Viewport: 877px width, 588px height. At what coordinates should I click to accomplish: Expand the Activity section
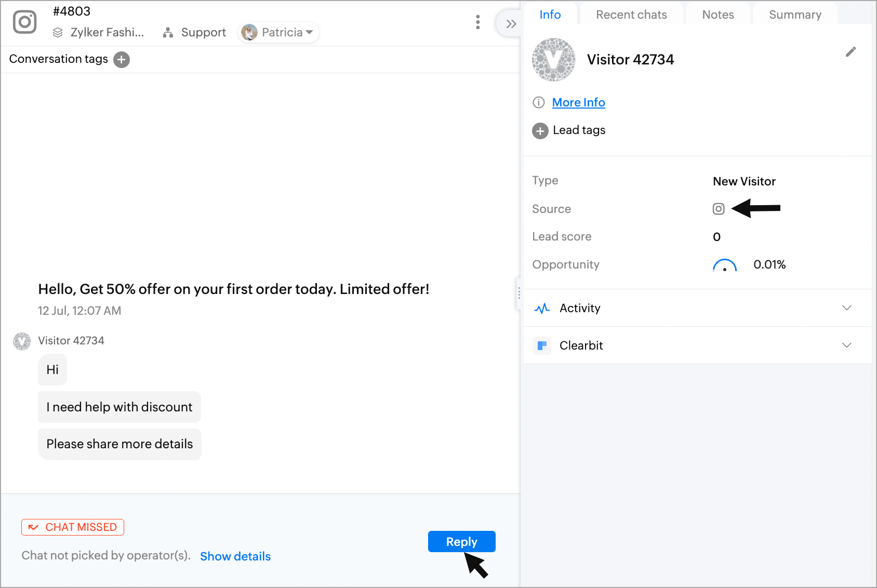coord(846,308)
